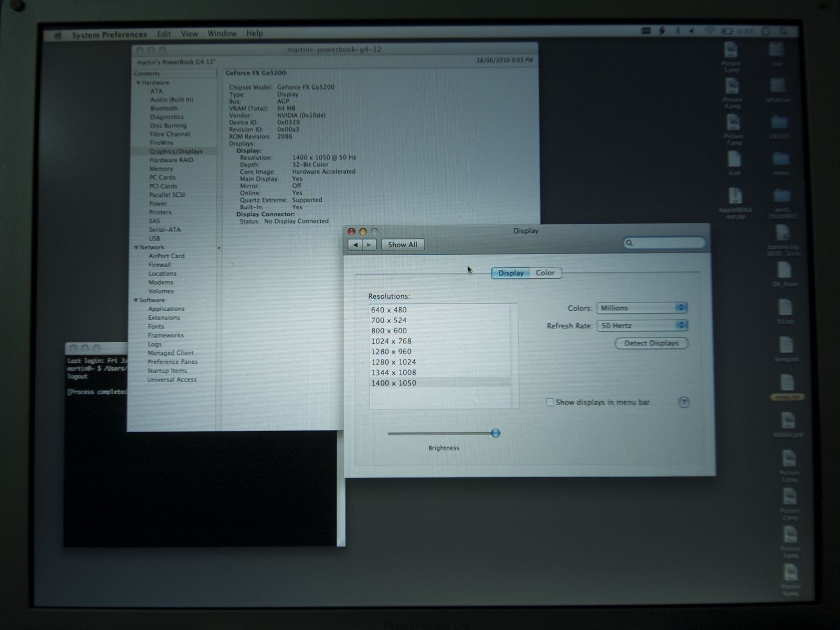This screenshot has height=630, width=840.
Task: Select USB in System Profiler sidebar
Action: point(154,238)
